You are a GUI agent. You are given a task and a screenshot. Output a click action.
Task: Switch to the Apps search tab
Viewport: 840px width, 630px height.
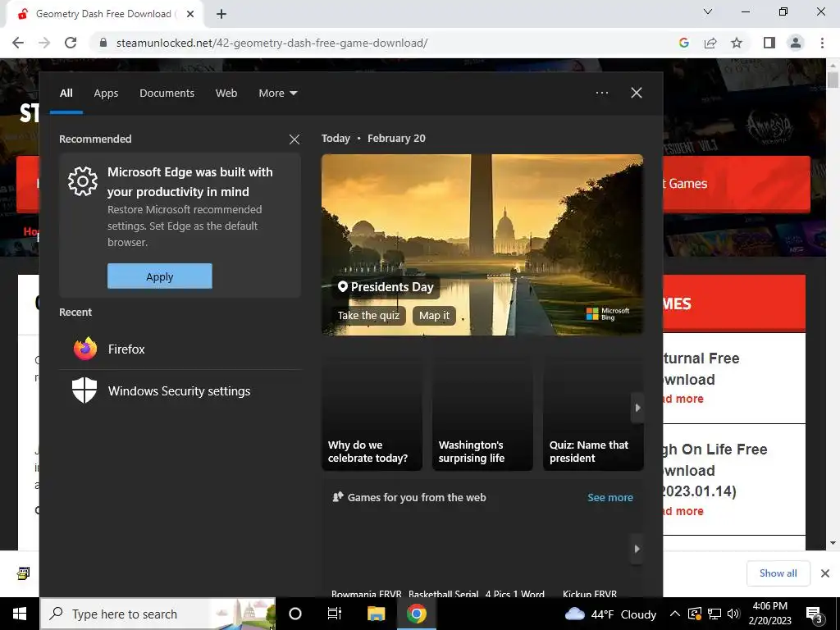point(106,94)
